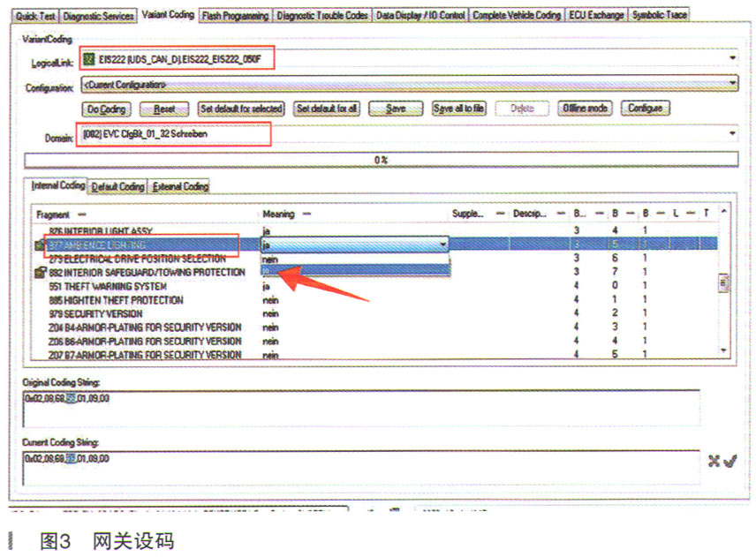Click the green ECU icon in LogicalLink field

click(x=88, y=58)
